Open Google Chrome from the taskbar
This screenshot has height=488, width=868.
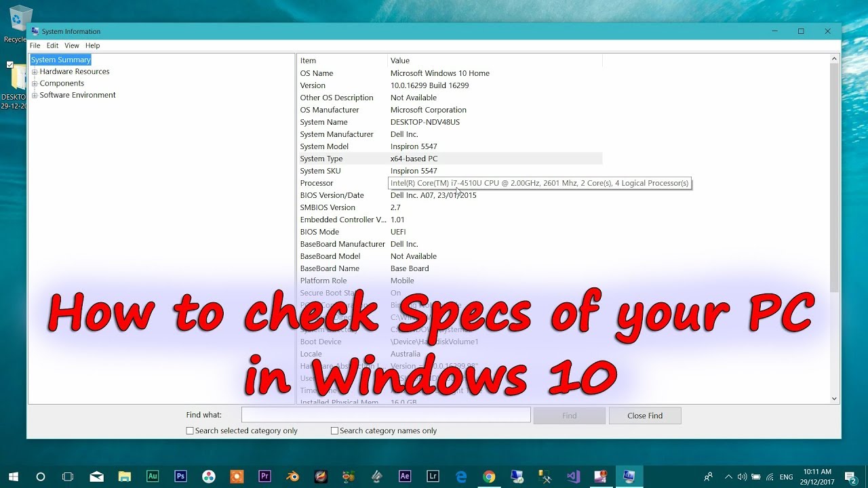coord(489,476)
